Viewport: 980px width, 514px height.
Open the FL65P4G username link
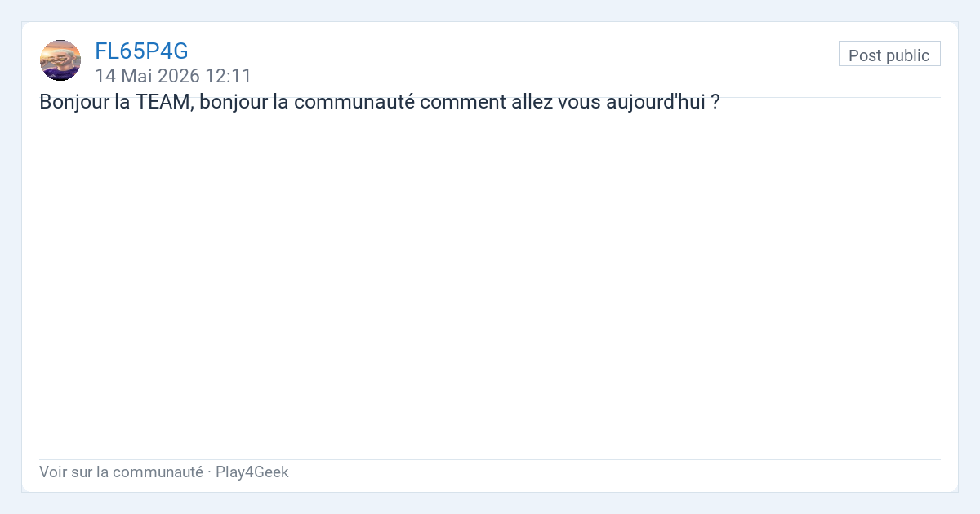(x=141, y=51)
